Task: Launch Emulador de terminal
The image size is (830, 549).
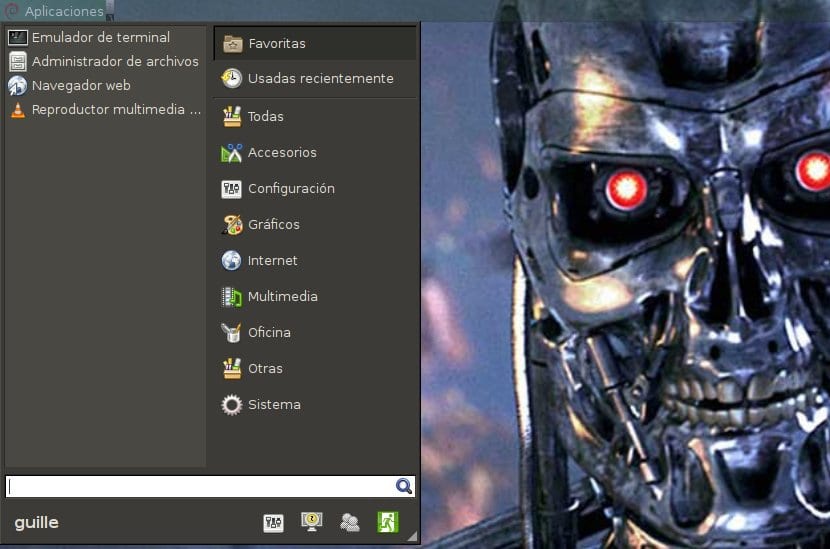Action: click(105, 38)
